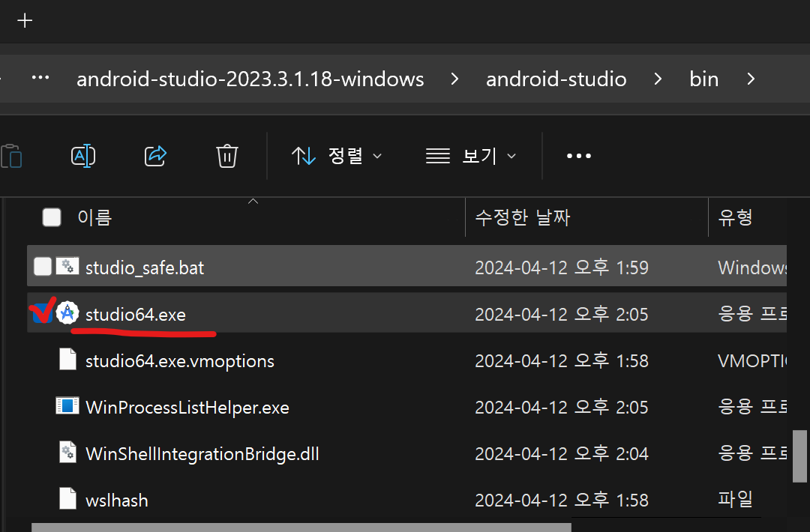Show hidden breadcrumb folders via ellipsis
This screenshot has height=532, width=810.
click(40, 78)
